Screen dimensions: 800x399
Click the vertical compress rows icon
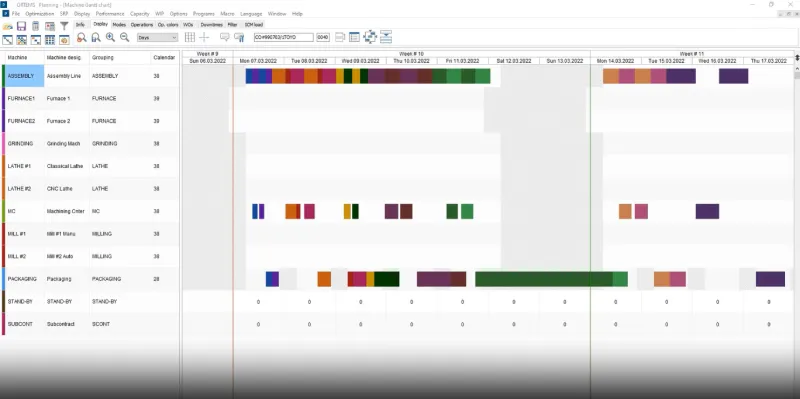tap(386, 37)
